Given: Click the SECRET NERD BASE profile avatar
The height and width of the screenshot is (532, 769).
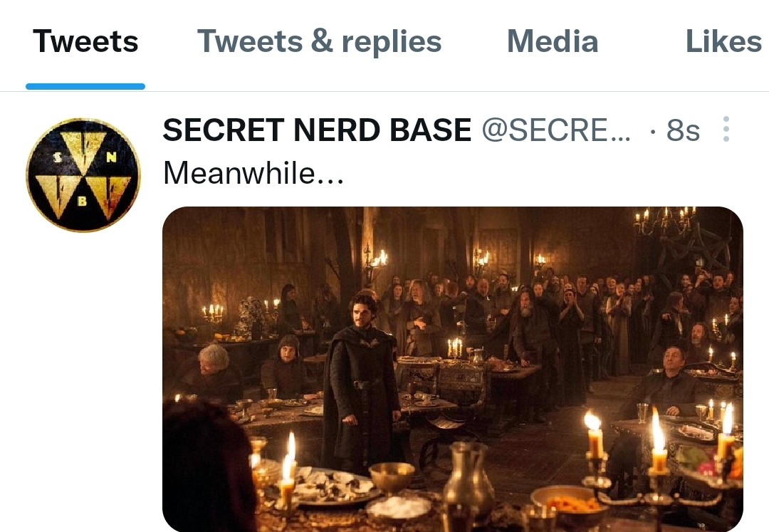Looking at the screenshot, I should [x=83, y=175].
